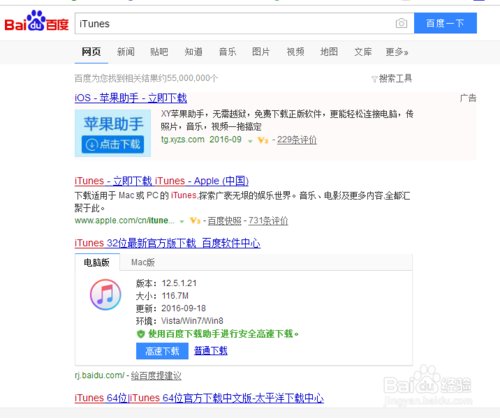Switch to the 贴吧 tab

click(x=159, y=52)
